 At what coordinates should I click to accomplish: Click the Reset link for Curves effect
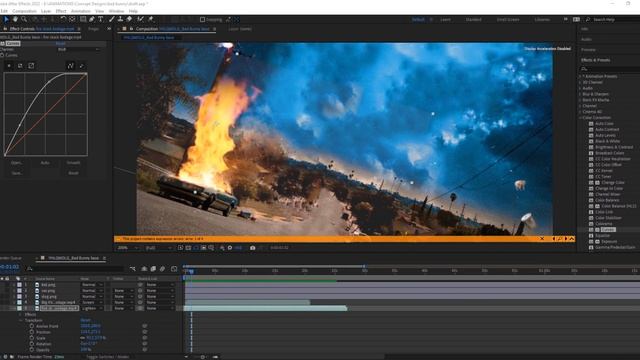click(x=60, y=43)
